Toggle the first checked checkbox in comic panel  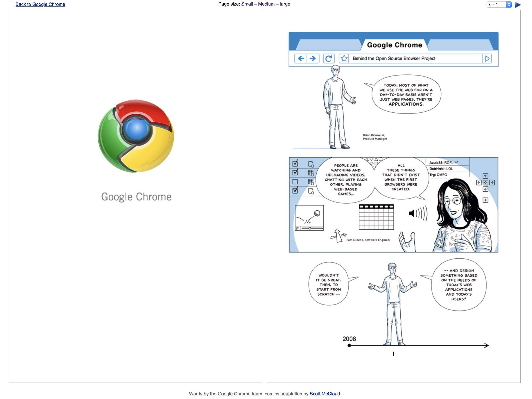coord(295,164)
